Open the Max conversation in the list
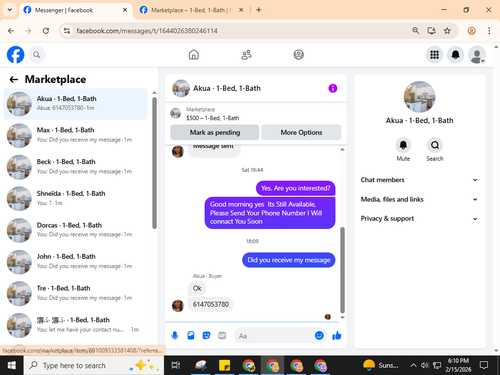The height and width of the screenshot is (375, 500). tap(75, 135)
